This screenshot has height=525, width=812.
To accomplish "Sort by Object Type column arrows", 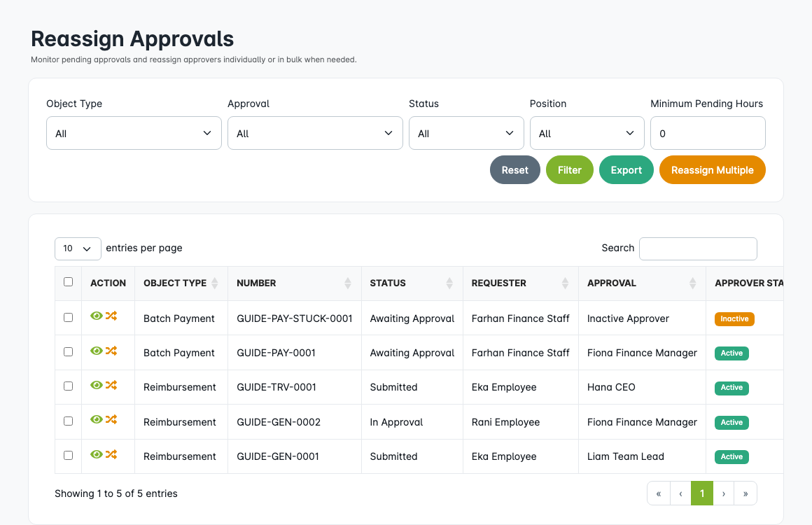I will coord(215,283).
